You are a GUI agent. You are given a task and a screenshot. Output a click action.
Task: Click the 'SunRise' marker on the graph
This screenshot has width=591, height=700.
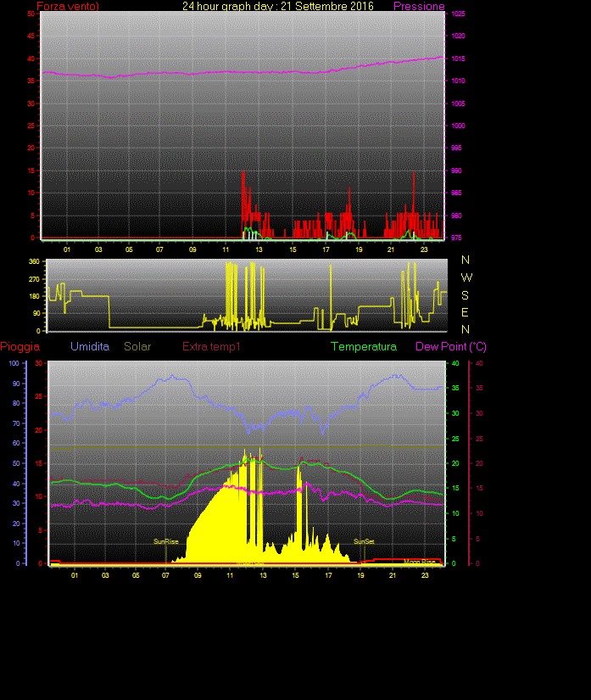(x=165, y=541)
